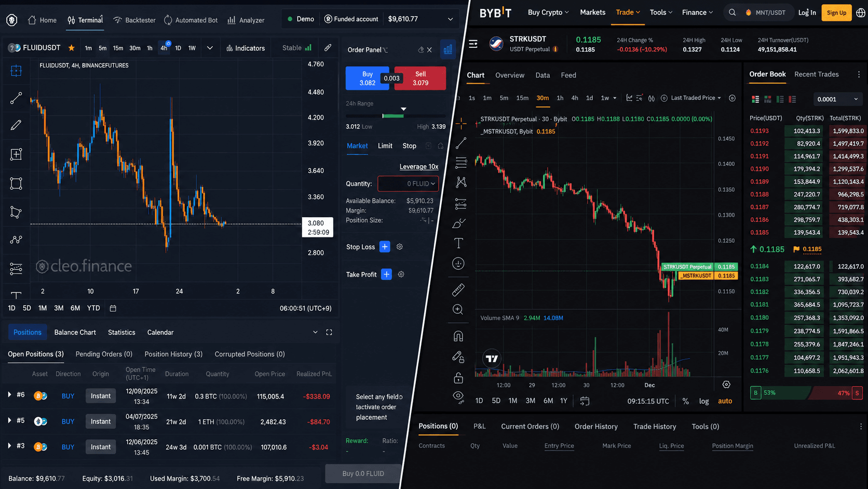Viewport: 868px width, 489px height.
Task: Toggle percent scale on Bybit chart
Action: pyautogui.click(x=686, y=401)
